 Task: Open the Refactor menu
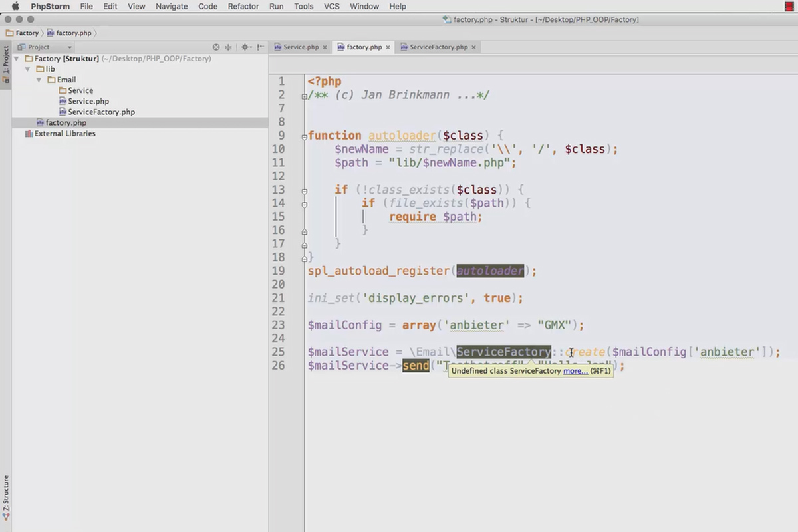243,6
